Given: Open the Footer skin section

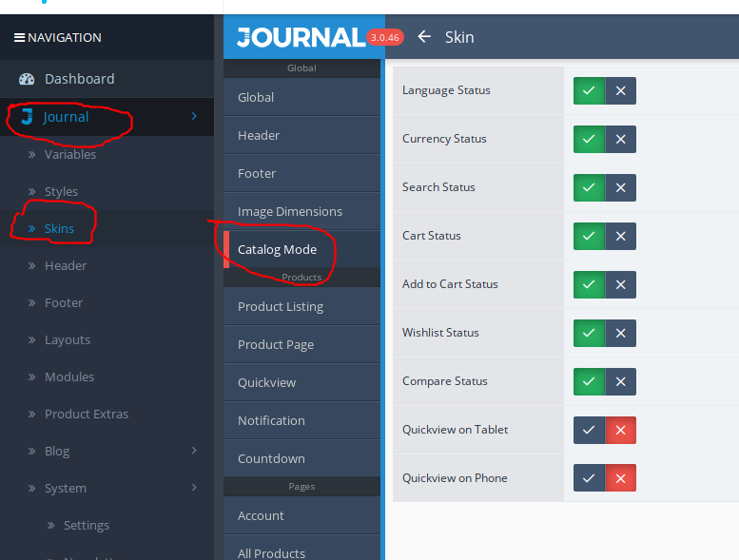Looking at the screenshot, I should 301,174.
